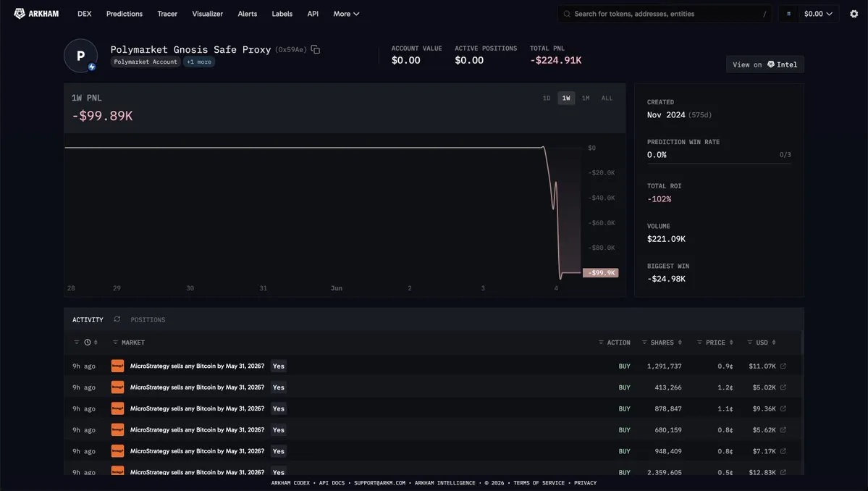Filter the Shares column

click(x=644, y=342)
